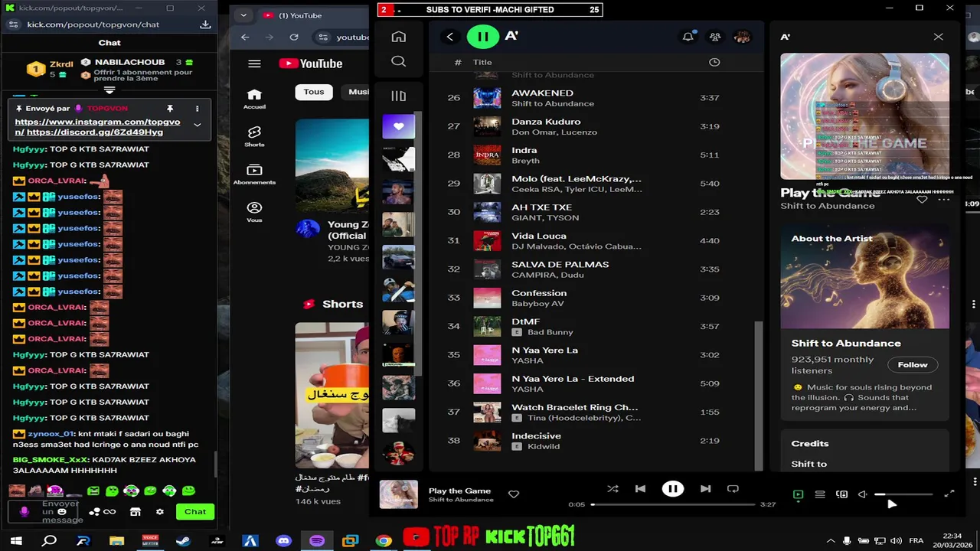Save current track with heart in player bar
The width and height of the screenshot is (980, 551).
pos(514,494)
